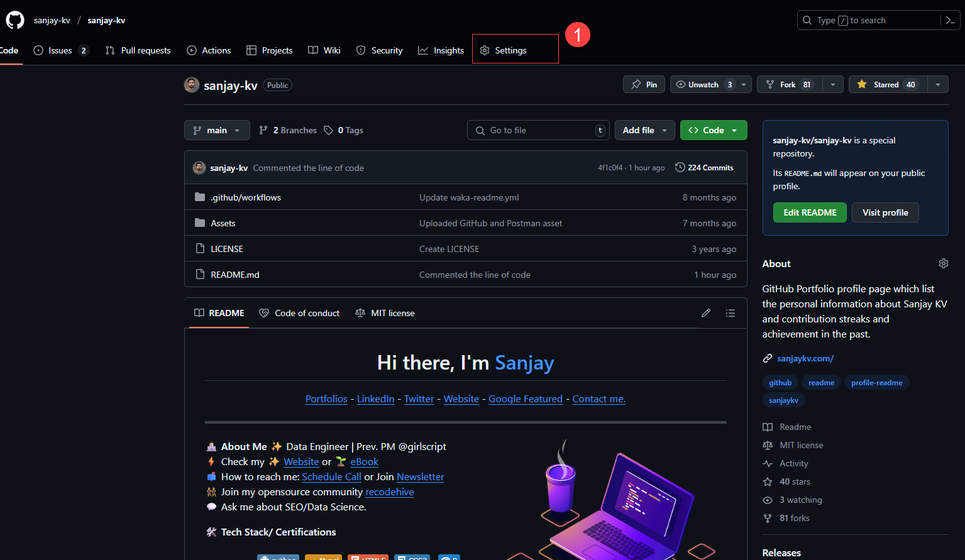View the 81 forks link
Image resolution: width=965 pixels, height=560 pixels.
[786, 518]
